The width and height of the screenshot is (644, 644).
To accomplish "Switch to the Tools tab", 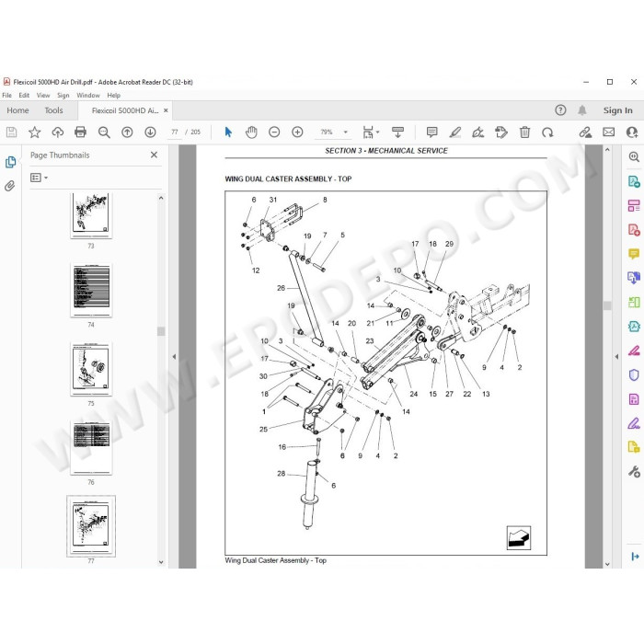I will 53,110.
